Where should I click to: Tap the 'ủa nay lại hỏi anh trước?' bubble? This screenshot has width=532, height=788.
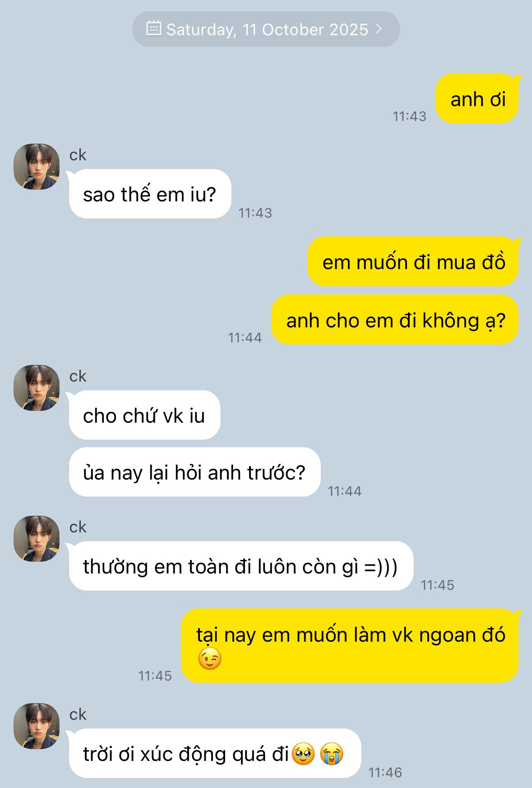pyautogui.click(x=194, y=472)
